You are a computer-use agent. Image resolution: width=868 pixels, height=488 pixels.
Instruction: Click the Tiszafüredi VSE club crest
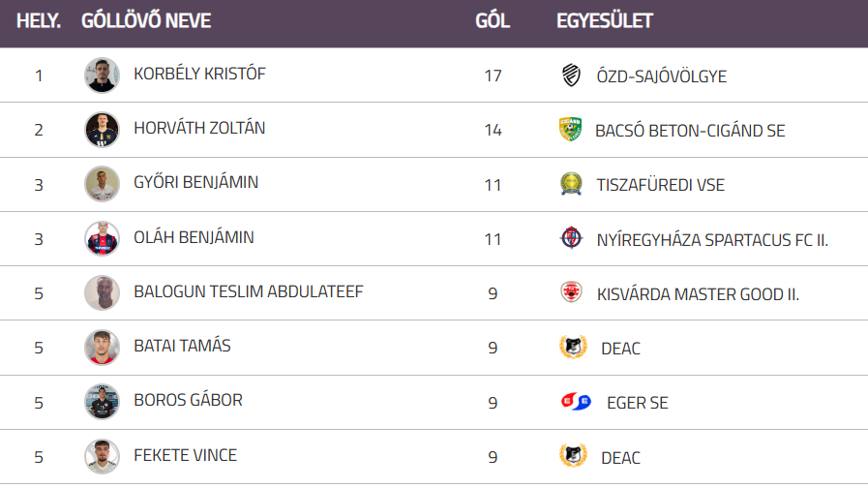[572, 184]
